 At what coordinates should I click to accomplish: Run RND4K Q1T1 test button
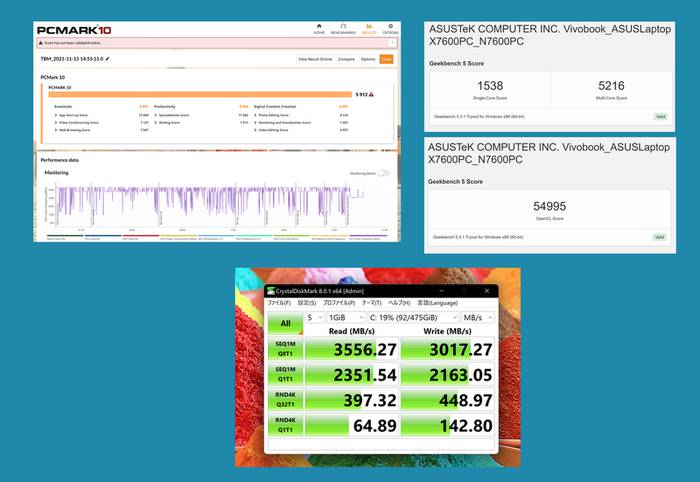(285, 425)
